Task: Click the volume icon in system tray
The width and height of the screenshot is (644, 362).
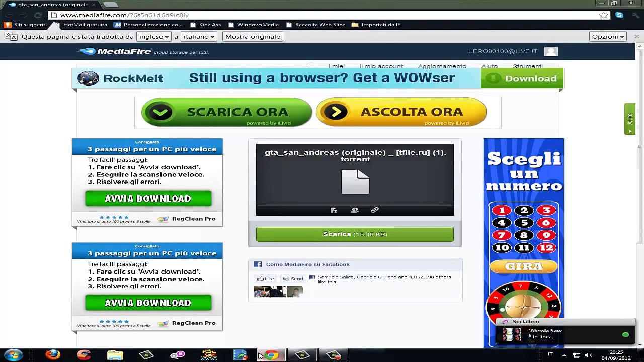Action: [x=589, y=355]
